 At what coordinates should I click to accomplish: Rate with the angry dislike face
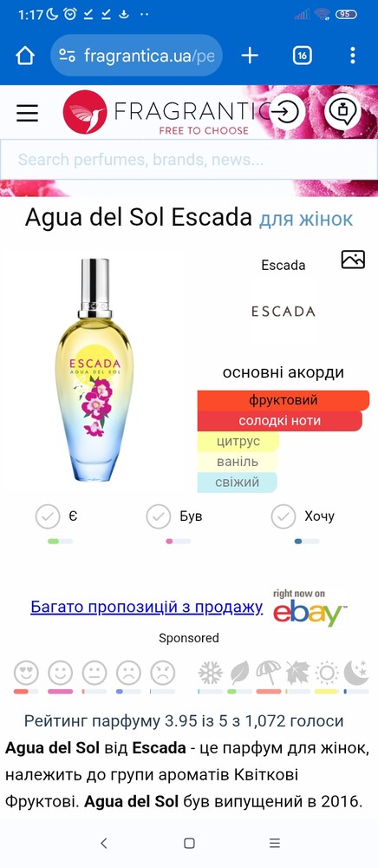tap(162, 674)
